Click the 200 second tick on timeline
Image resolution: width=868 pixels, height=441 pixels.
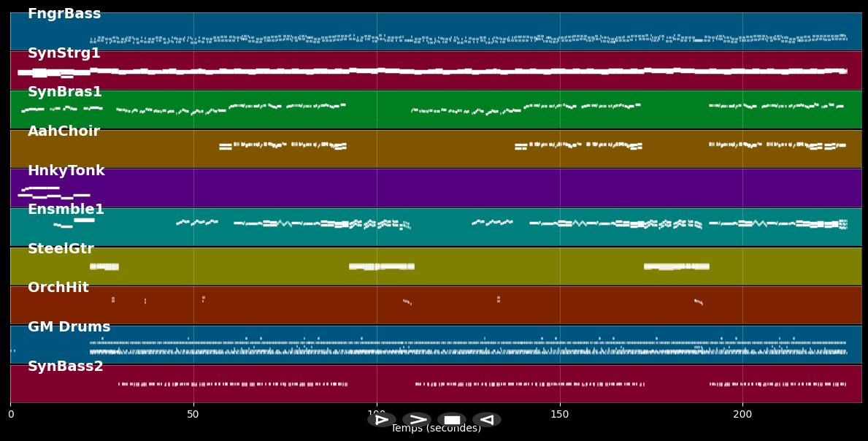[742, 415]
